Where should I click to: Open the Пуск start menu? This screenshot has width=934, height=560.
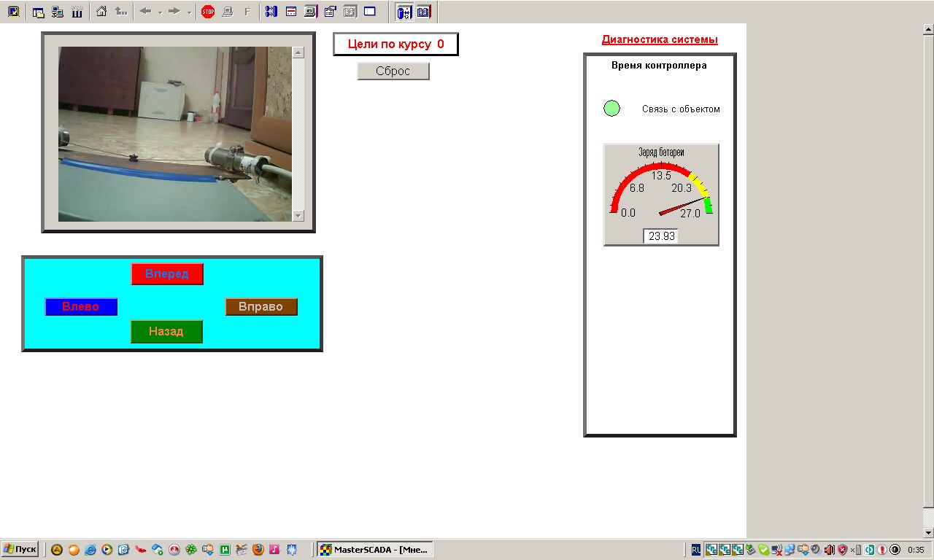20,550
